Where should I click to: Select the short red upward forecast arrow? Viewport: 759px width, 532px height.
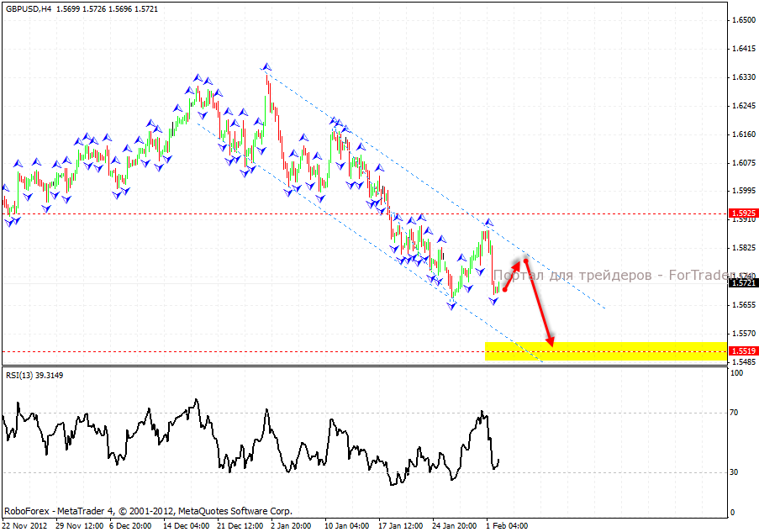512,277
